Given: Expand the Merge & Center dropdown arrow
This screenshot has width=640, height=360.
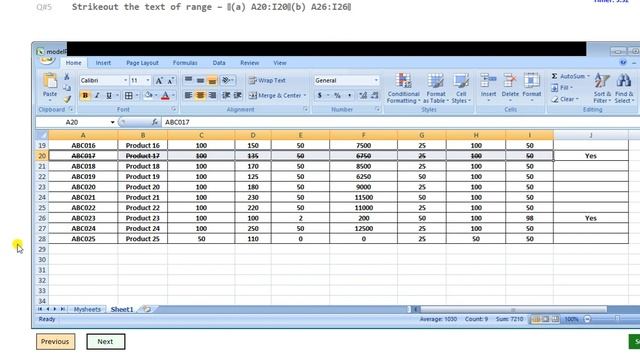Looking at the screenshot, I should 305,96.
